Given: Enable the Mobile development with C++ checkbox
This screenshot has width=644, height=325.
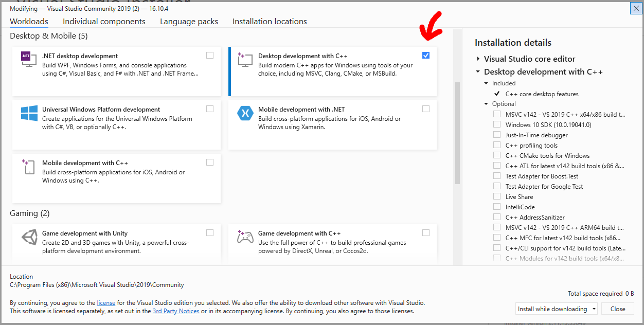Looking at the screenshot, I should (210, 162).
